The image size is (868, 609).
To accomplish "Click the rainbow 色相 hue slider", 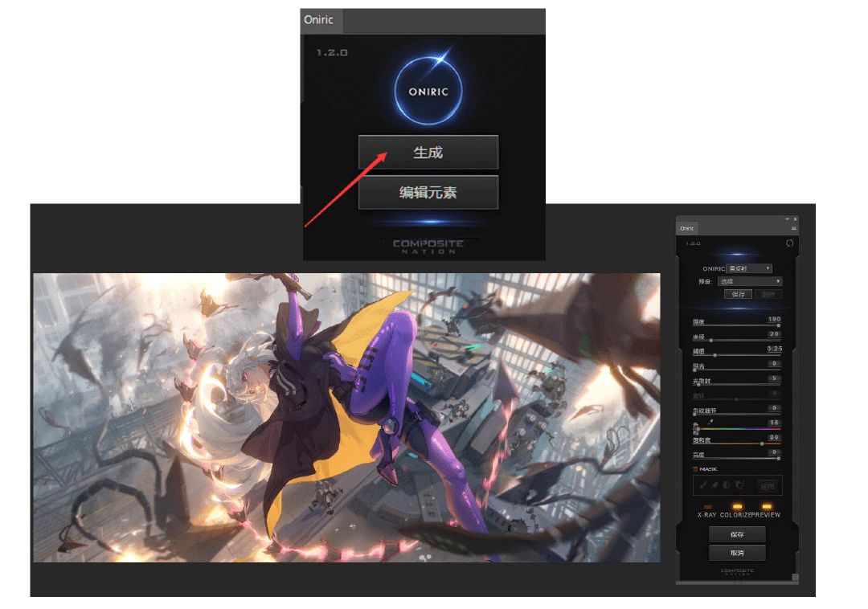I will pos(736,429).
